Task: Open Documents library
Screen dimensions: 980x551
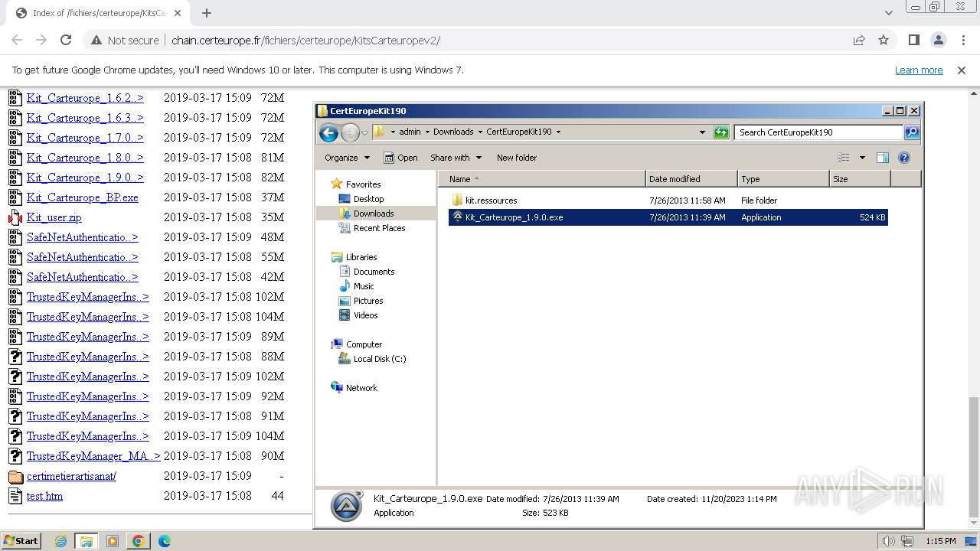Action: point(374,272)
